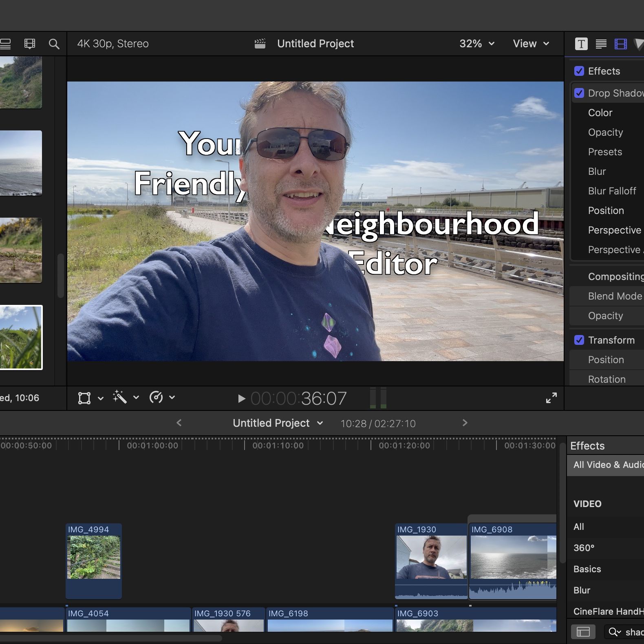
Task: Toggle the filmstrip clip appearance icon
Action: point(30,44)
